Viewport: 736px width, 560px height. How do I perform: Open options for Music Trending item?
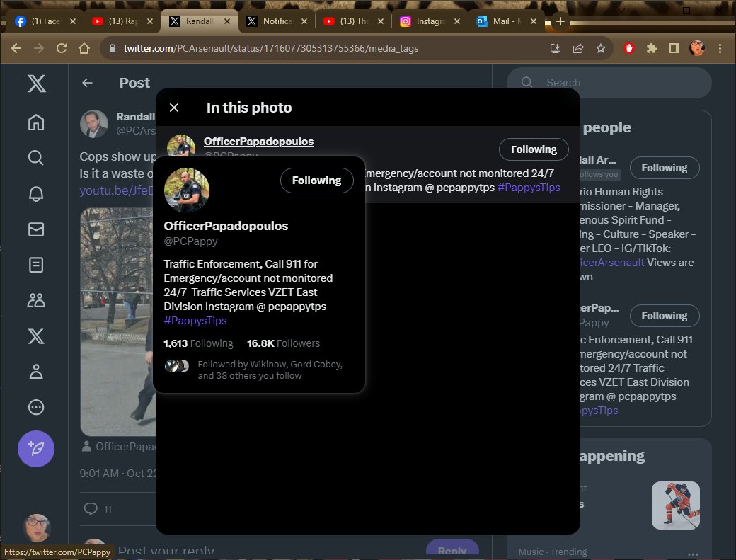coord(693,554)
